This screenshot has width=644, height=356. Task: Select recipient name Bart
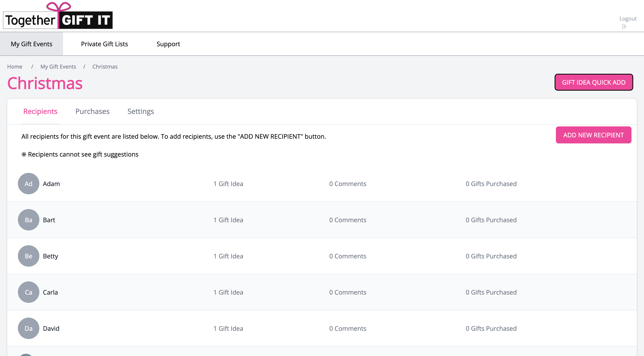[49, 220]
